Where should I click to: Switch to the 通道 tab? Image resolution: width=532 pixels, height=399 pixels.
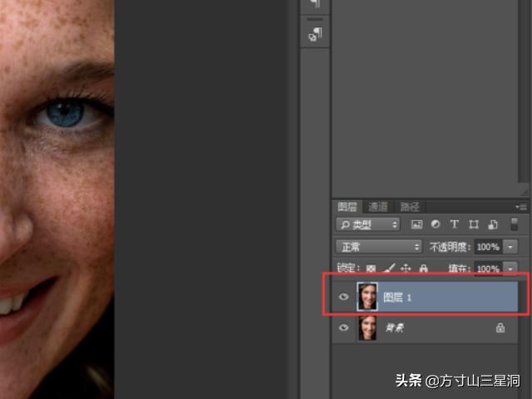point(378,207)
